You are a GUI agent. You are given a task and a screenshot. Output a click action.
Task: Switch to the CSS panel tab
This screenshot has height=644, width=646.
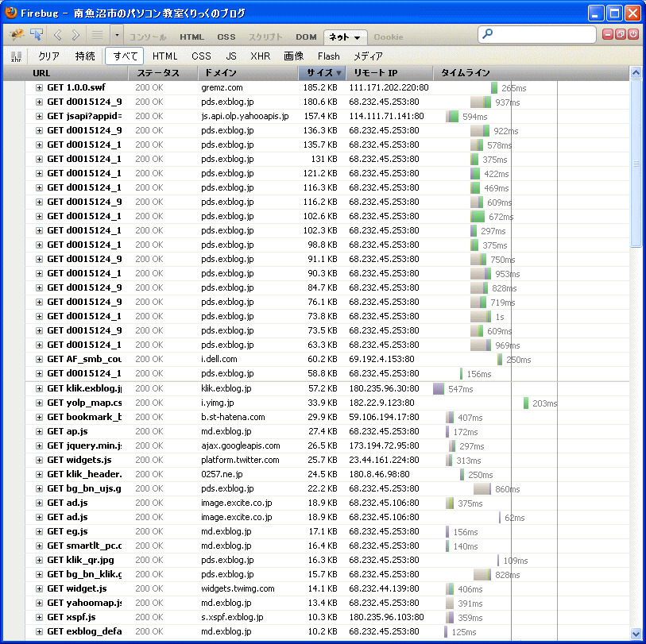click(x=226, y=37)
